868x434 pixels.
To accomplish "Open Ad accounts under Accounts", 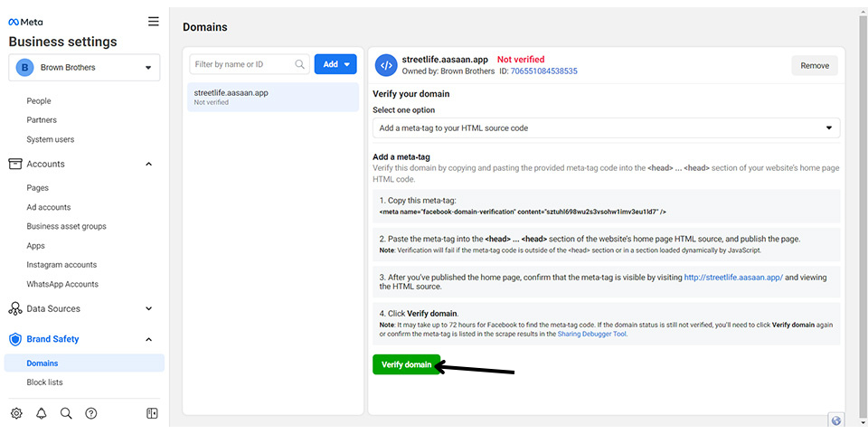I will (x=49, y=207).
